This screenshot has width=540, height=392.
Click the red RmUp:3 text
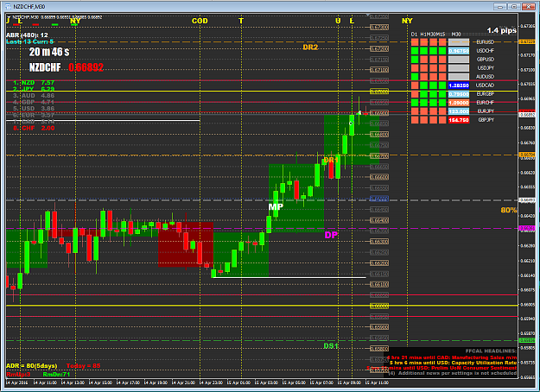[19, 374]
